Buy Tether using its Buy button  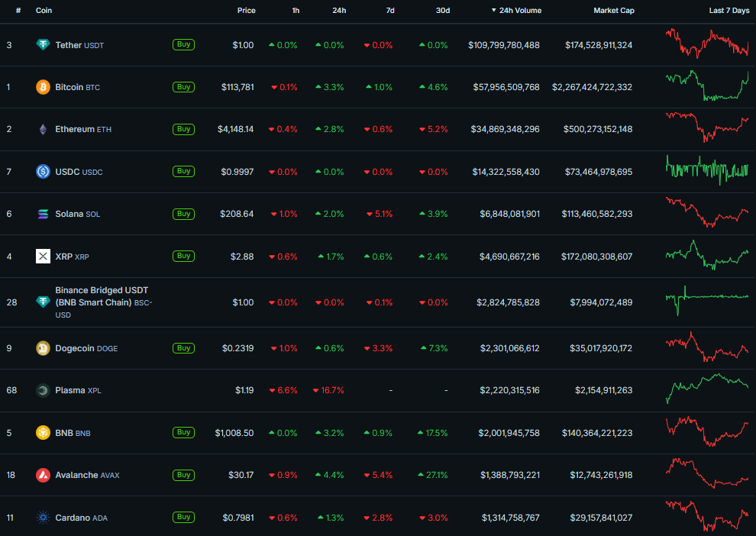click(x=184, y=45)
